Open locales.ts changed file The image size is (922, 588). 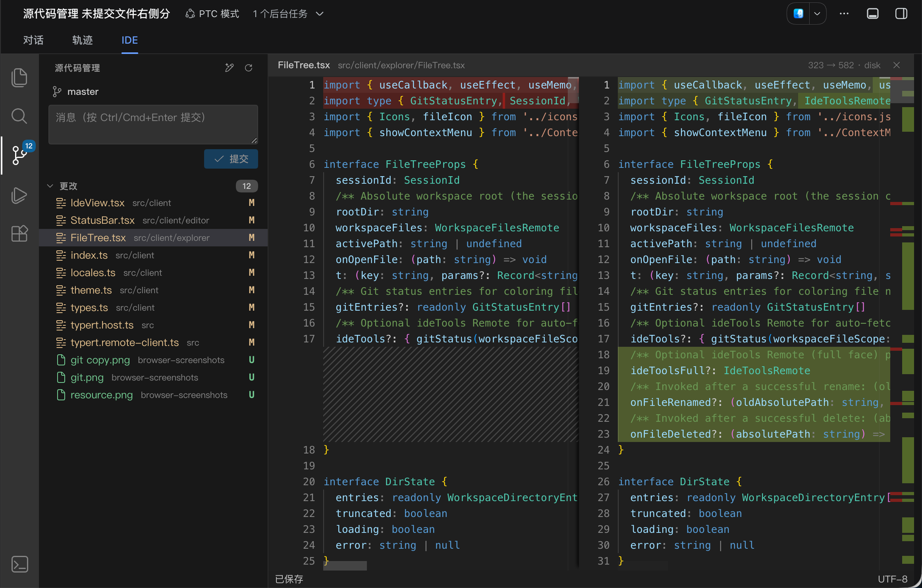[x=153, y=273]
